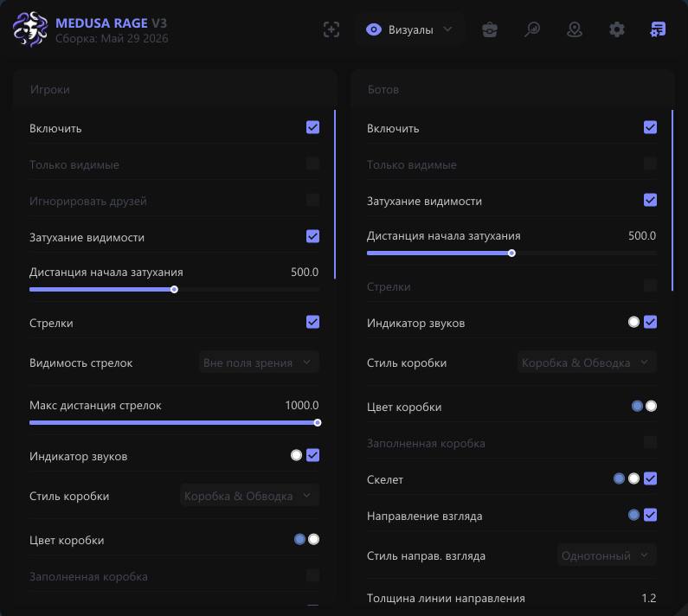Adjust Дистанция начала затухания slider in Ботов

click(511, 253)
